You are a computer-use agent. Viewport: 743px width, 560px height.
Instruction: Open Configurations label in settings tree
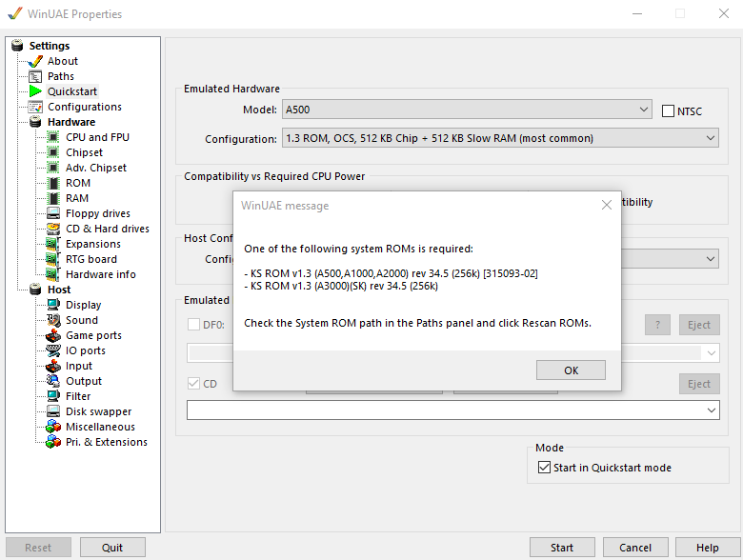pos(85,107)
